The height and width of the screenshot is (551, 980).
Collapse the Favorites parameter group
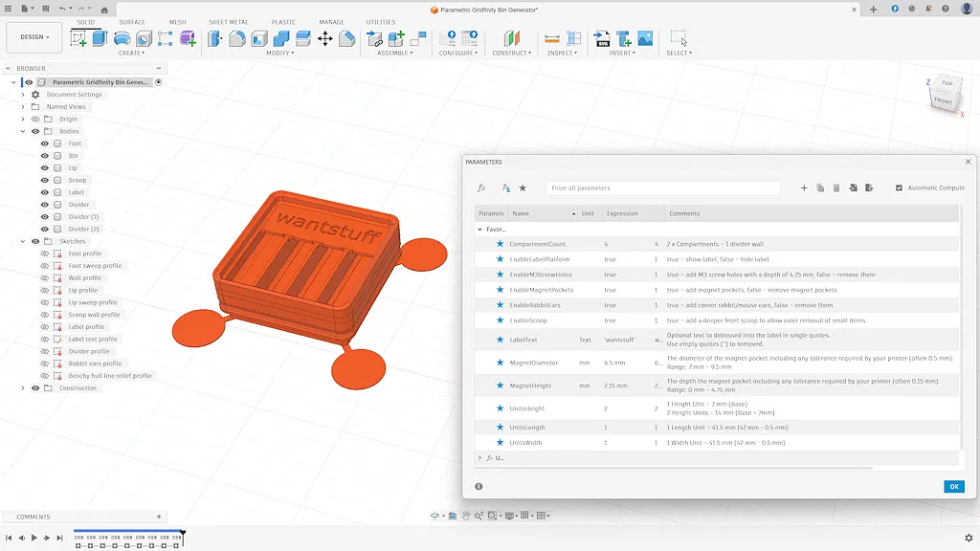coord(480,230)
